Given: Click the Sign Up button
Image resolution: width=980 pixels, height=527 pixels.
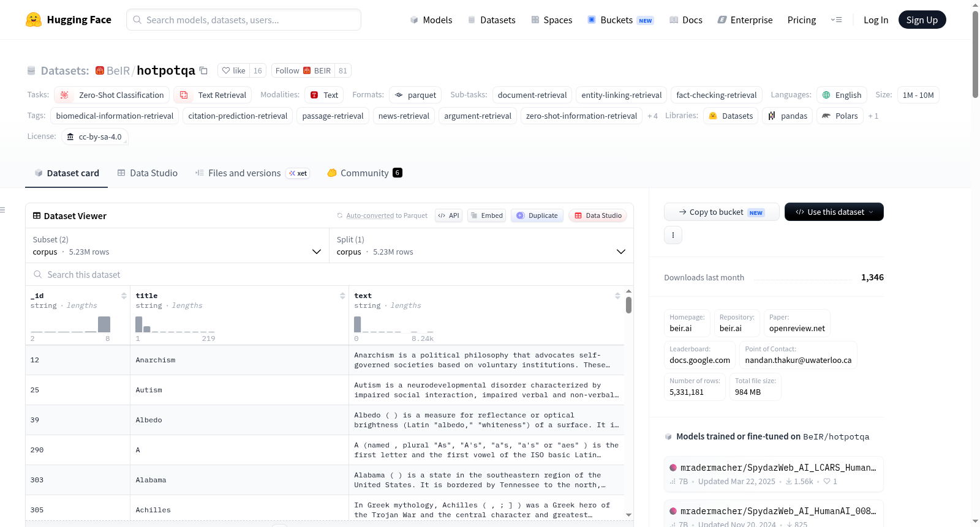Looking at the screenshot, I should 922,20.
